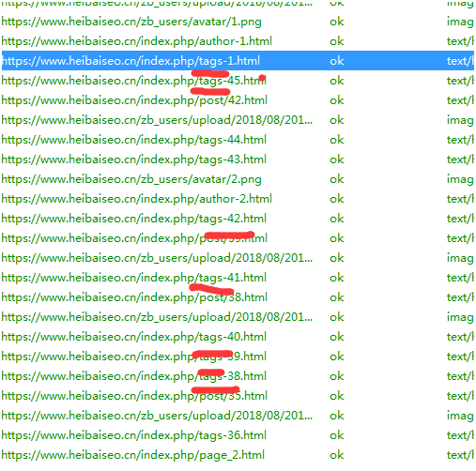The width and height of the screenshot is (476, 471).
Task: Select the avatar/2.png URL row
Action: pos(238,179)
